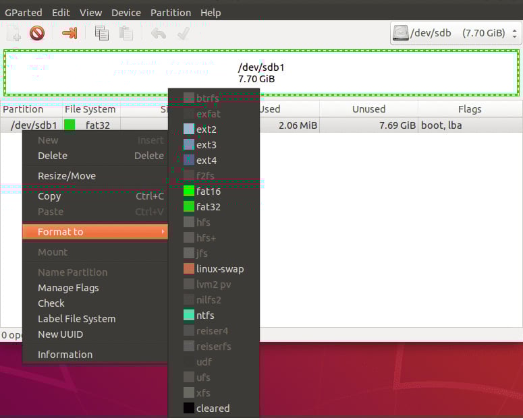Screen dimensions: 523x420
Task: Click the Copy partition toolbar icon
Action: [102, 33]
